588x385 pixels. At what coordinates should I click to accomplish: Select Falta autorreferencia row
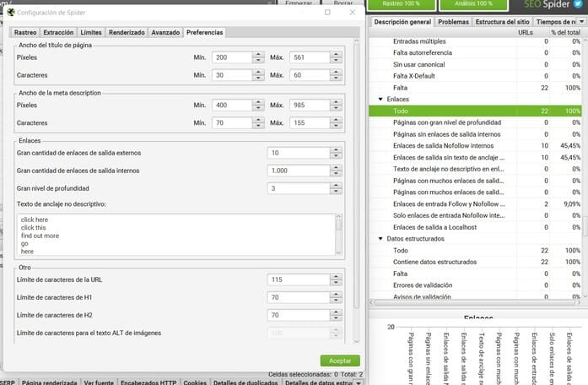pyautogui.click(x=475, y=53)
